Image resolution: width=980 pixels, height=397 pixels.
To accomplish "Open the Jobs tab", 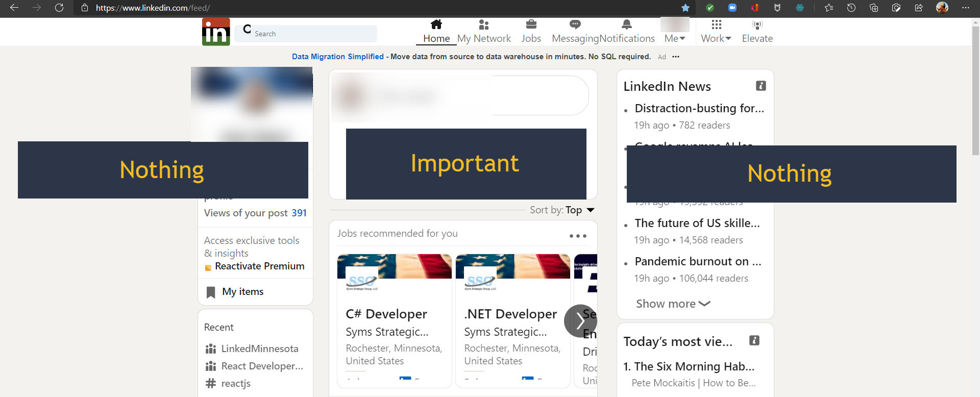I will click(x=531, y=32).
